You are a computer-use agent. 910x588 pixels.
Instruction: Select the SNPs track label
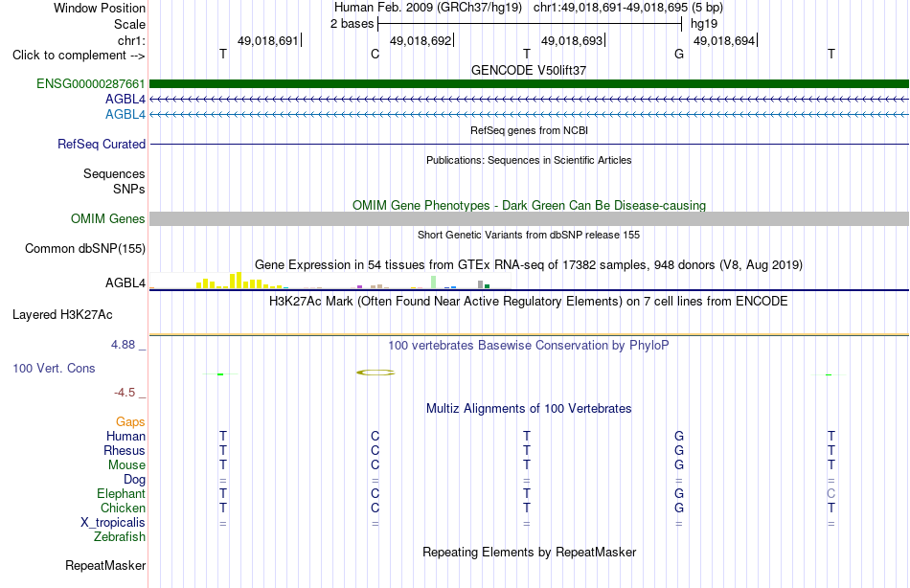(x=129, y=189)
